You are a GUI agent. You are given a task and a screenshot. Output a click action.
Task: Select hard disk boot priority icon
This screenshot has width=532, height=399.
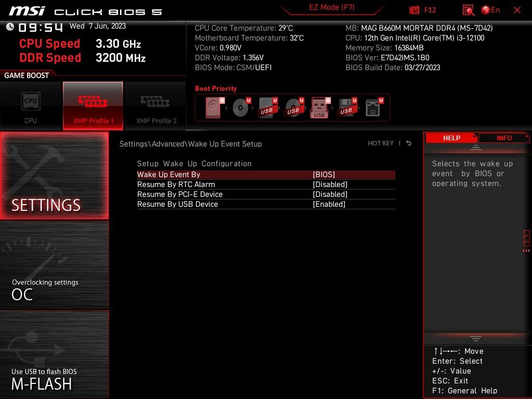(215, 108)
